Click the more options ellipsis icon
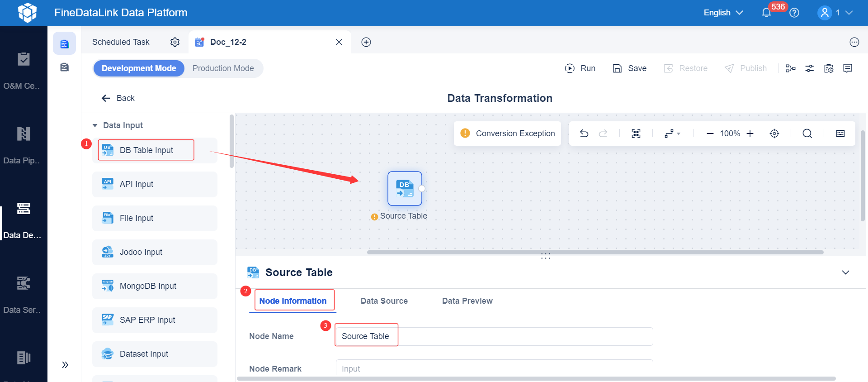The width and height of the screenshot is (868, 382). pos(854,42)
